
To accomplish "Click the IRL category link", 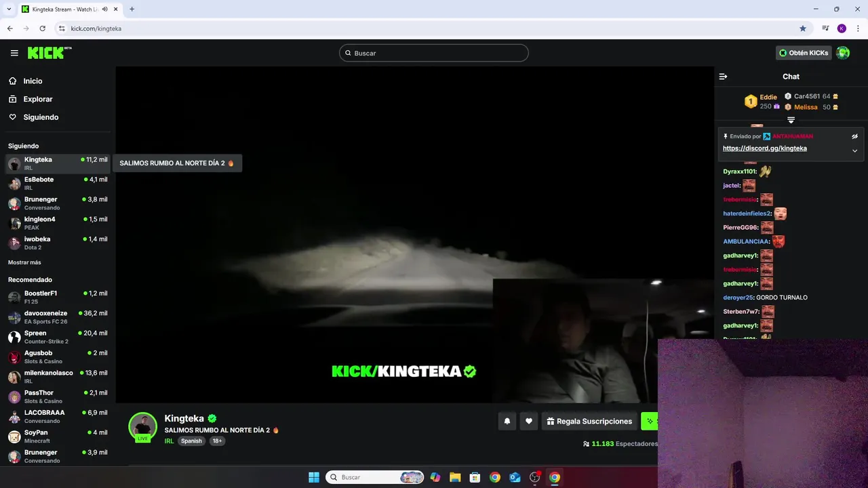I will point(169,441).
